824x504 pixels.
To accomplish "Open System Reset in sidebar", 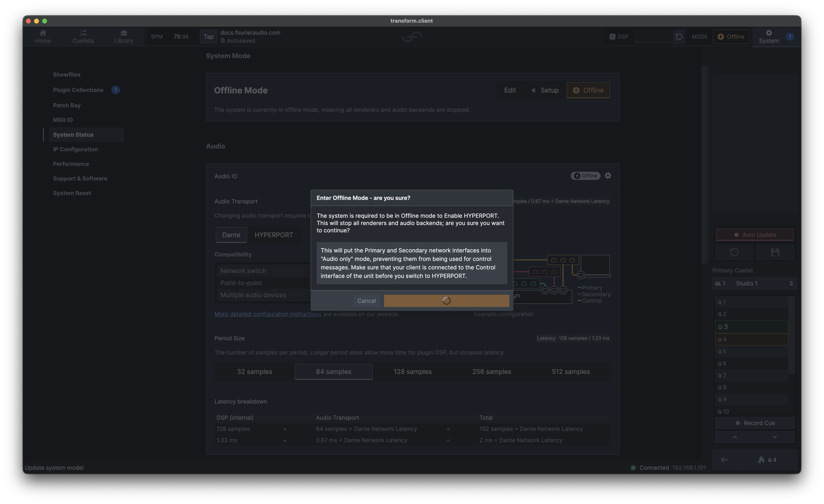I will [x=72, y=193].
